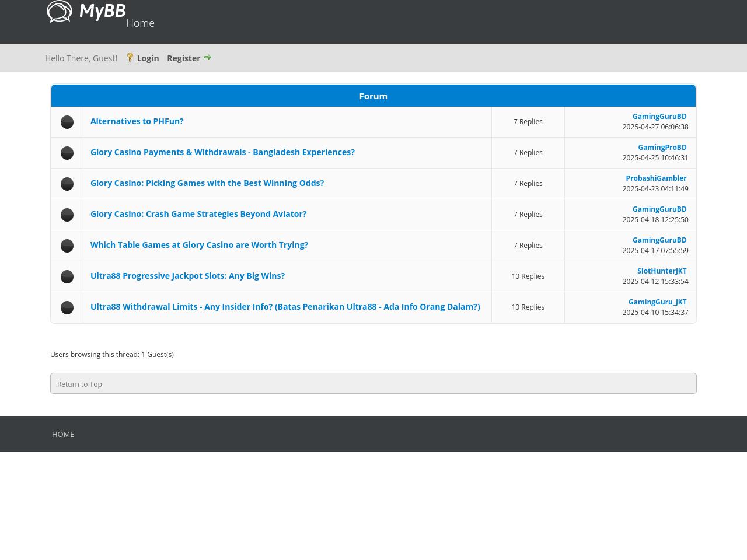The image size is (747, 560).
Task: View SlotHunterJKT user profile
Action: [662, 271]
